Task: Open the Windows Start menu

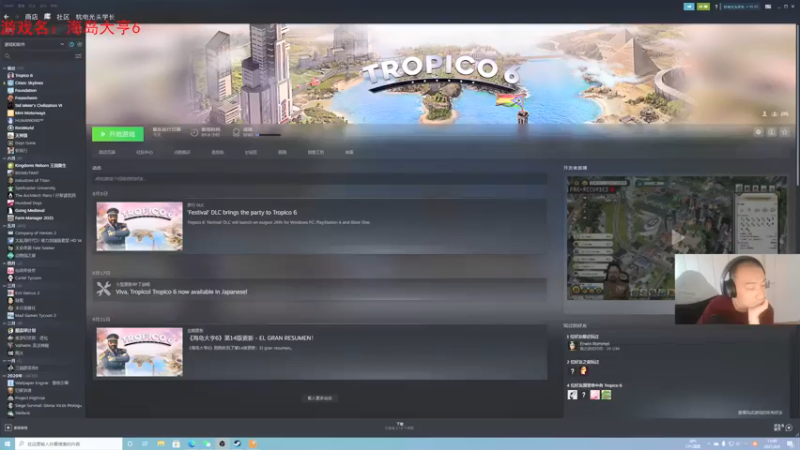Action: click(8, 444)
